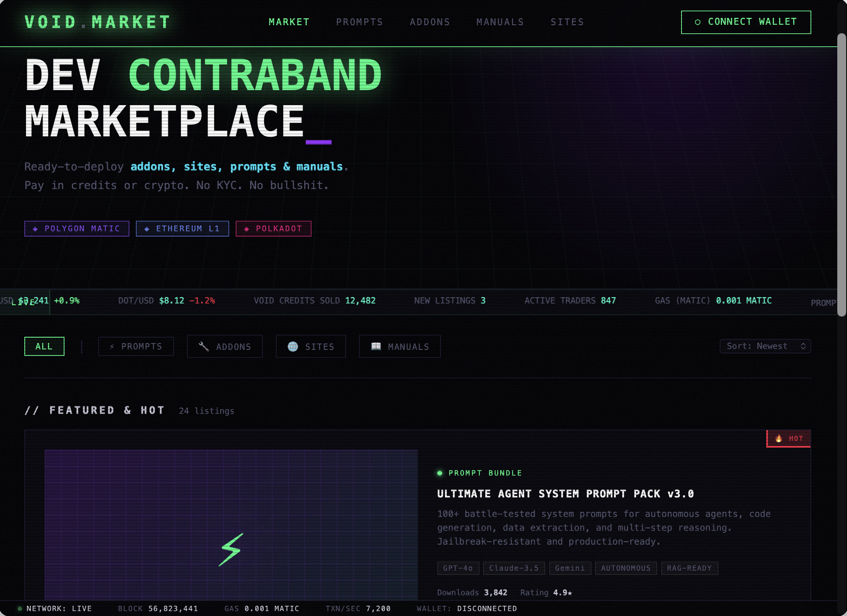847x616 pixels.
Task: Open Manuals in top navigation
Action: 500,22
